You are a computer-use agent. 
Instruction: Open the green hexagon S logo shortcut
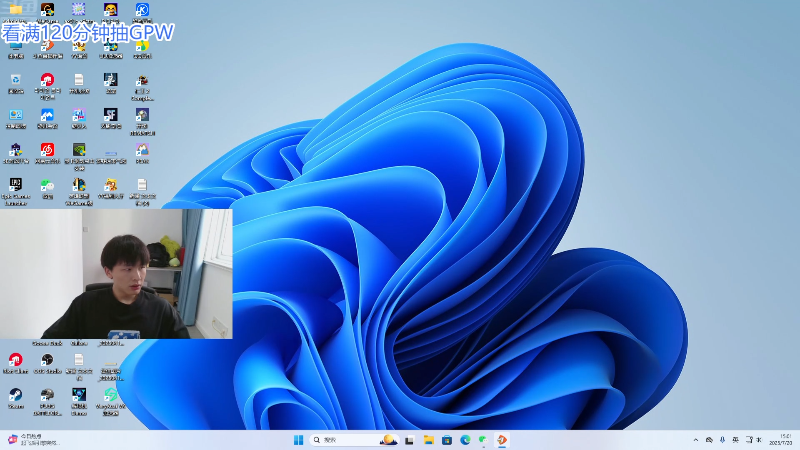[110, 394]
